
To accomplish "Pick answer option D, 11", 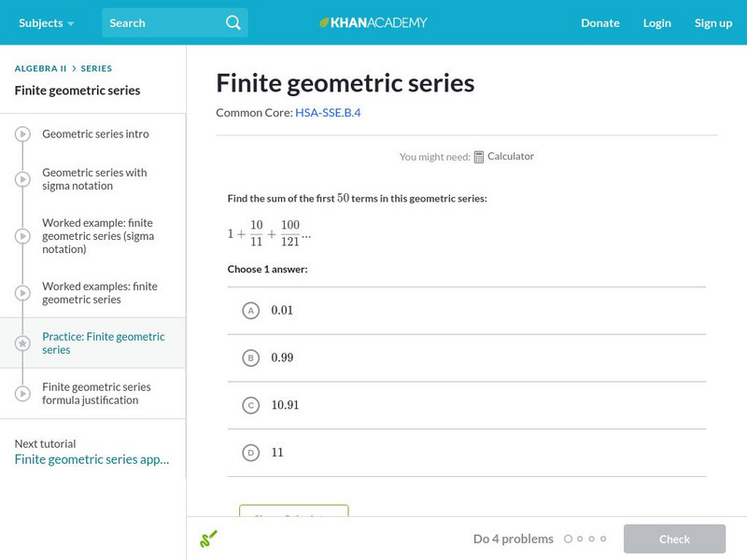I will [250, 453].
